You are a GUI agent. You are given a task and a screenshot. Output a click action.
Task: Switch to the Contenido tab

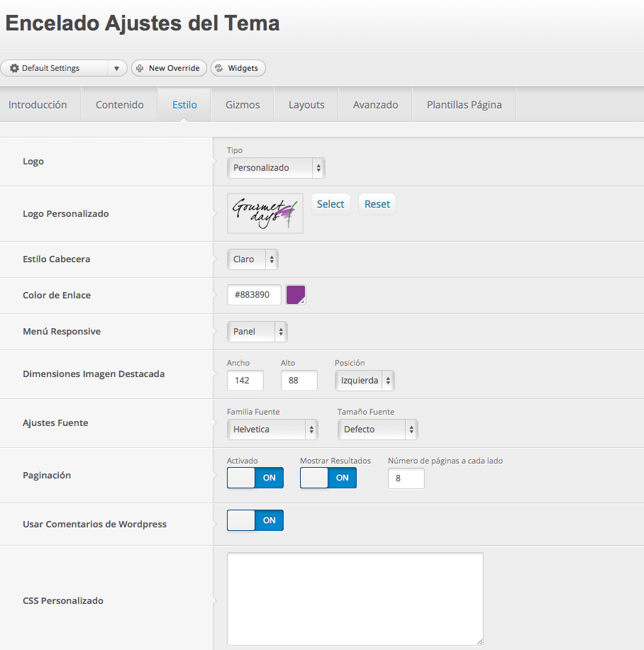click(x=119, y=105)
